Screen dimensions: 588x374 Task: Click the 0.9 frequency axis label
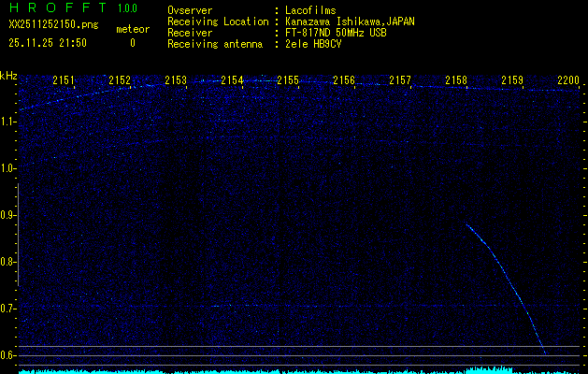pyautogui.click(x=8, y=215)
